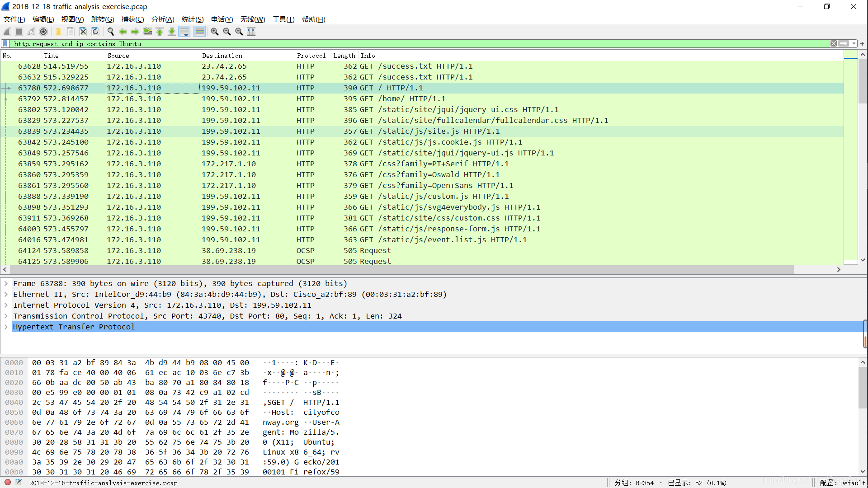
Task: Click the start capture shark fin icon
Action: click(x=7, y=32)
